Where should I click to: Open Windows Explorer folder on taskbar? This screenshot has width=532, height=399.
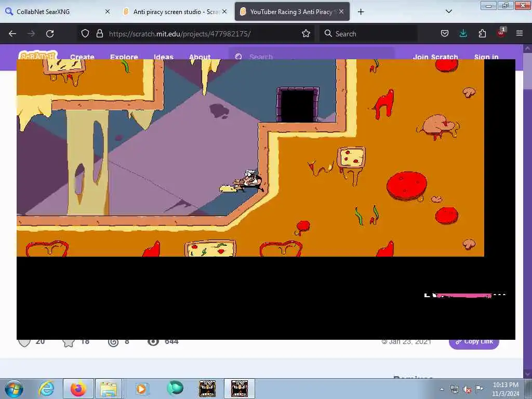(108, 389)
